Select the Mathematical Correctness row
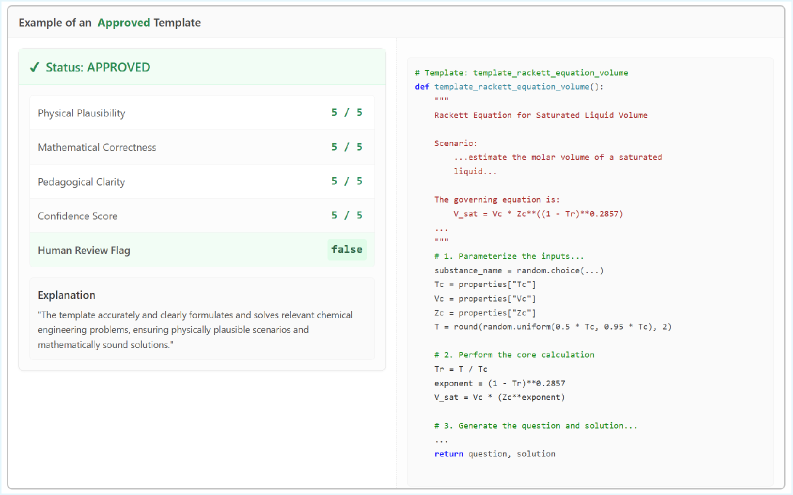The width and height of the screenshot is (793, 495). [200, 147]
